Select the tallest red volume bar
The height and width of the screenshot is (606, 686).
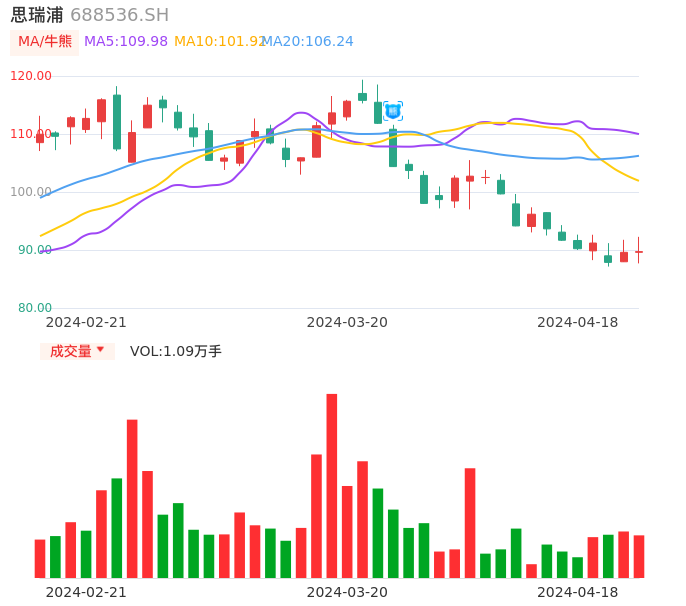332,486
